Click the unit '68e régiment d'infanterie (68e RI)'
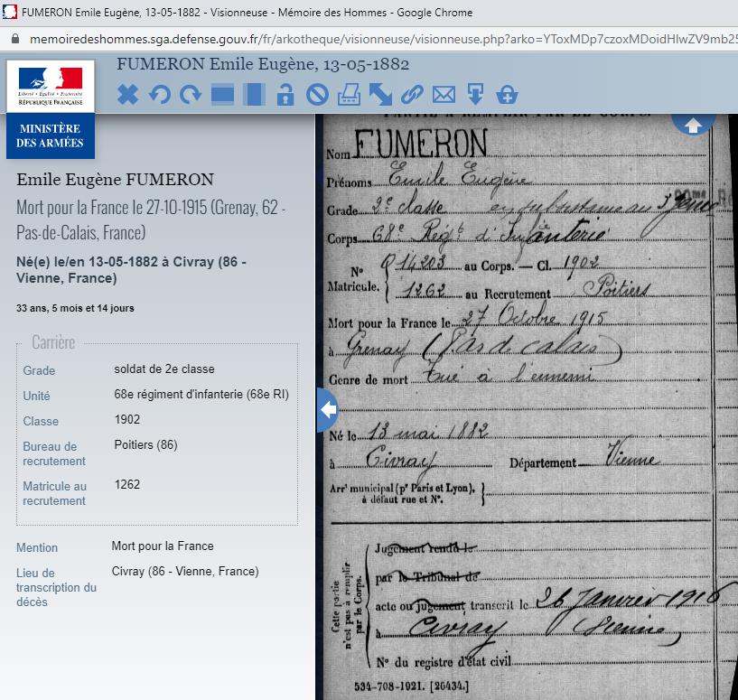The image size is (738, 700). 201,395
